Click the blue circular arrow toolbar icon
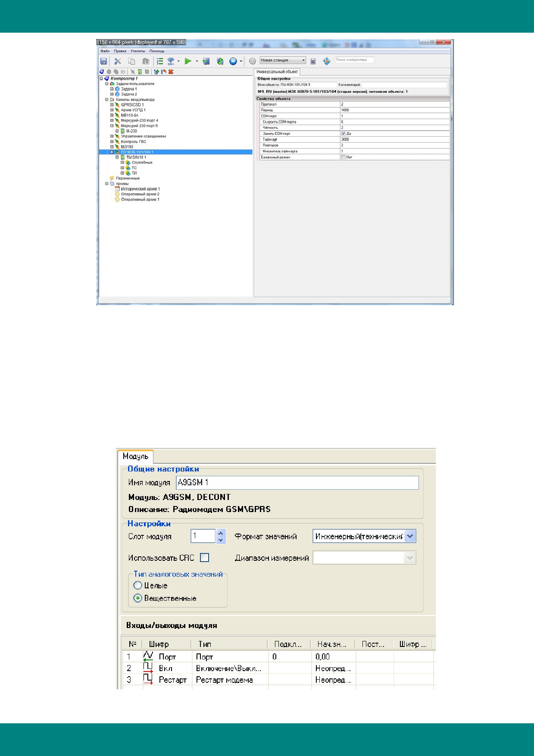Viewport: 534px width, 756px height. [x=233, y=61]
